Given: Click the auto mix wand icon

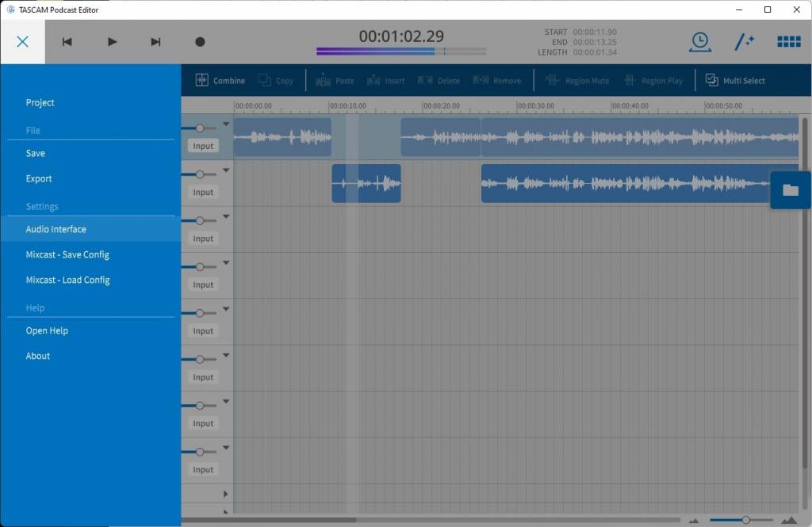Looking at the screenshot, I should tap(745, 41).
